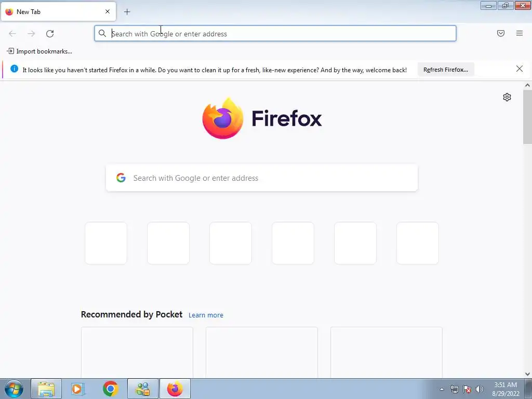The width and height of the screenshot is (532, 399).
Task: Click the Google G icon in search box
Action: [x=121, y=178]
